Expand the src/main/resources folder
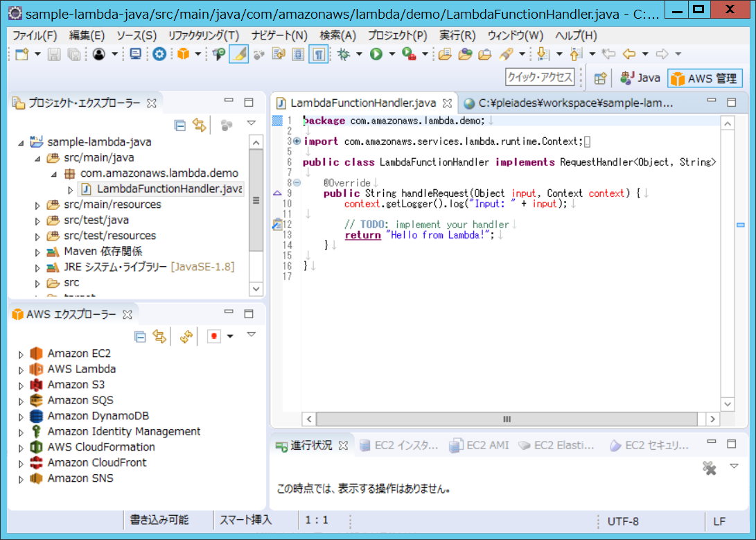The image size is (756, 540). [x=37, y=205]
